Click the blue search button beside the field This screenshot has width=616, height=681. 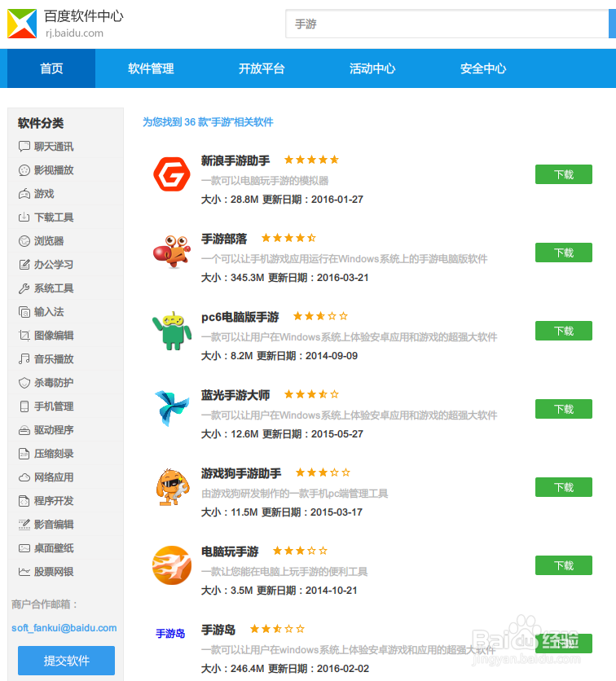(x=612, y=24)
